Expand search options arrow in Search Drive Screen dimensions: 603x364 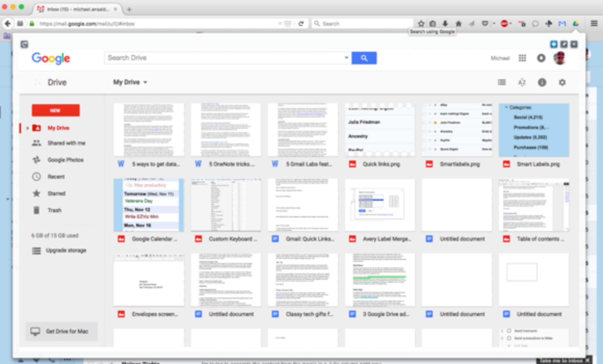[346, 58]
